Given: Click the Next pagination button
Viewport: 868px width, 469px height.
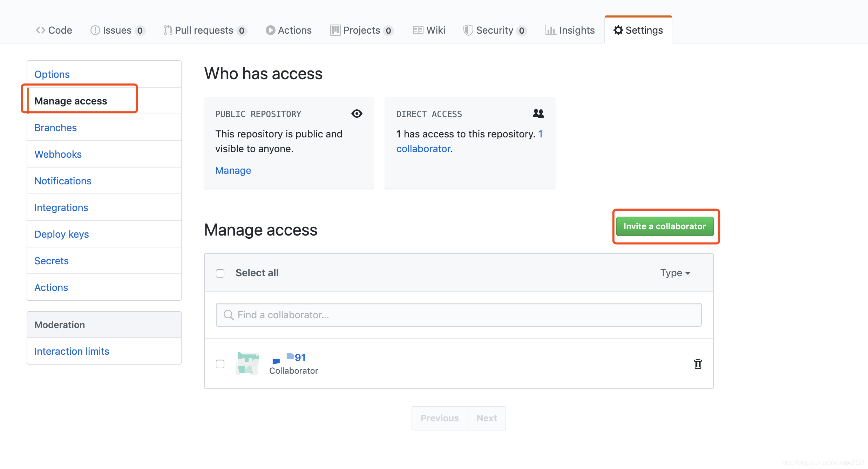Looking at the screenshot, I should tap(487, 418).
